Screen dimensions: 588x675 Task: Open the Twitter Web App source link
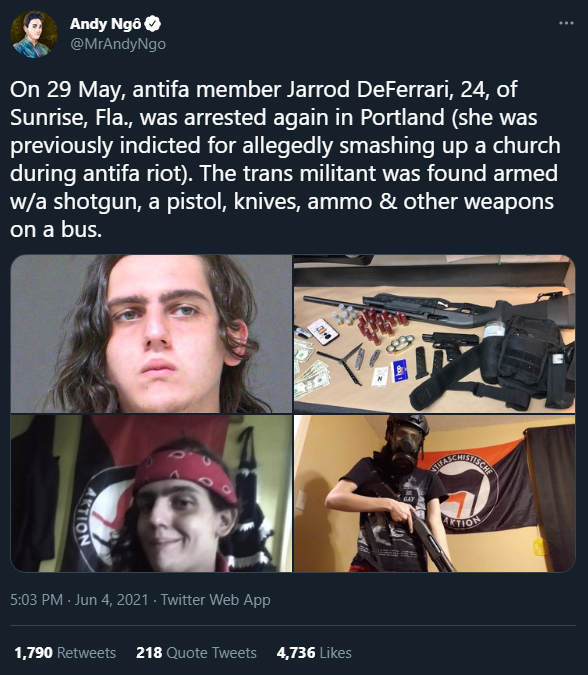[216, 600]
